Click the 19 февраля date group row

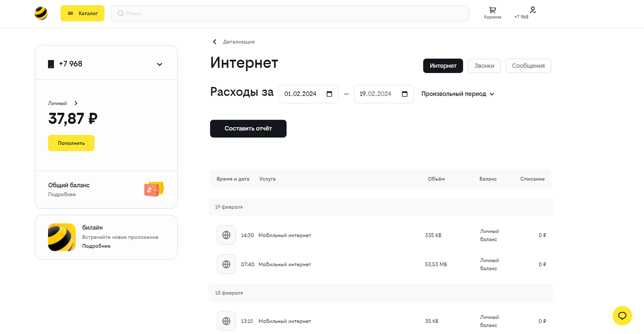pyautogui.click(x=381, y=207)
